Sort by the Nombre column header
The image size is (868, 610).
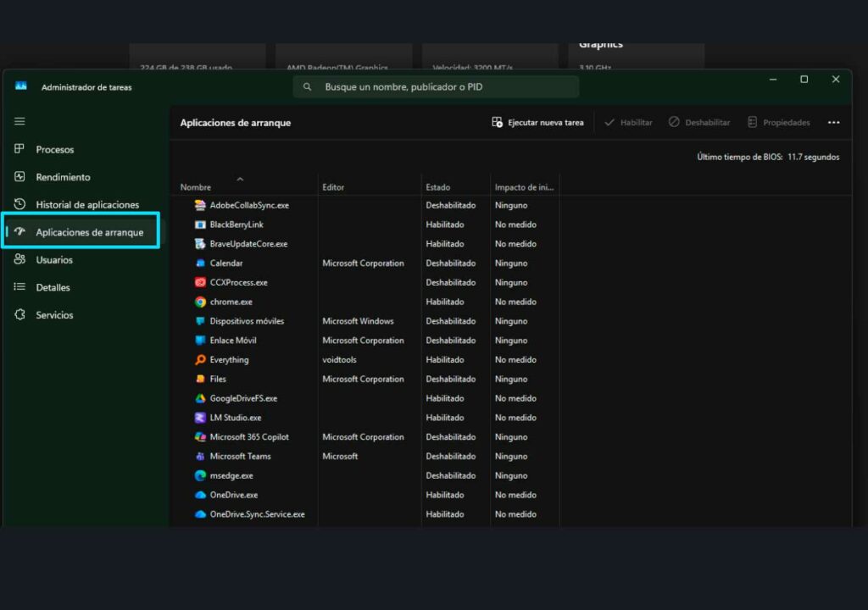(x=196, y=187)
